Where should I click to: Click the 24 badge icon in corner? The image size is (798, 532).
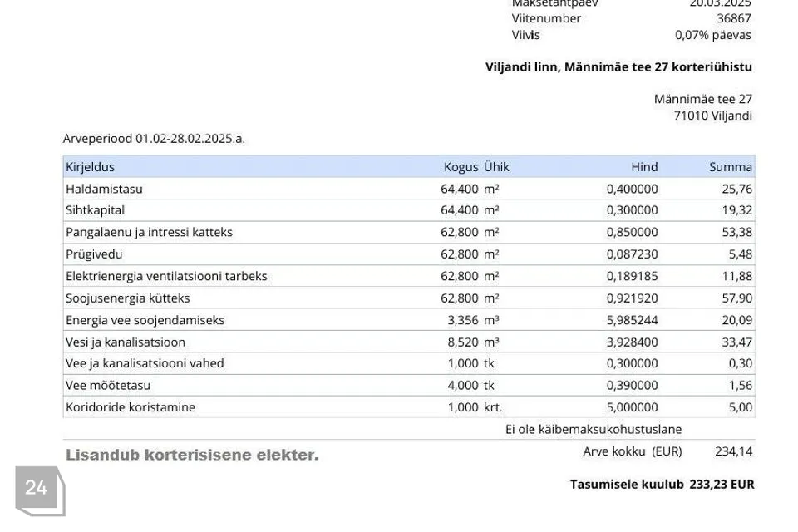pos(37,489)
